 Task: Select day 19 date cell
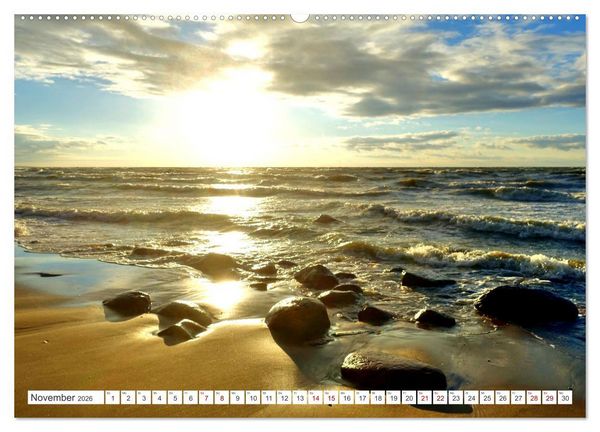393,398
